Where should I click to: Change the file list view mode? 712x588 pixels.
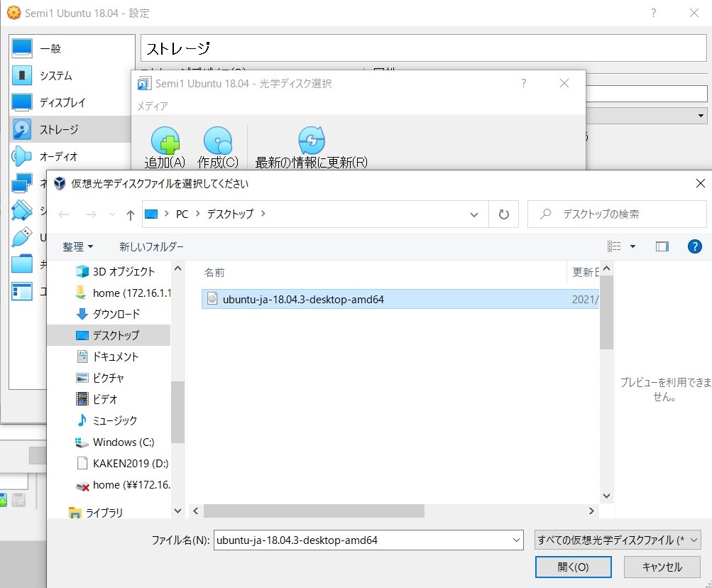614,246
